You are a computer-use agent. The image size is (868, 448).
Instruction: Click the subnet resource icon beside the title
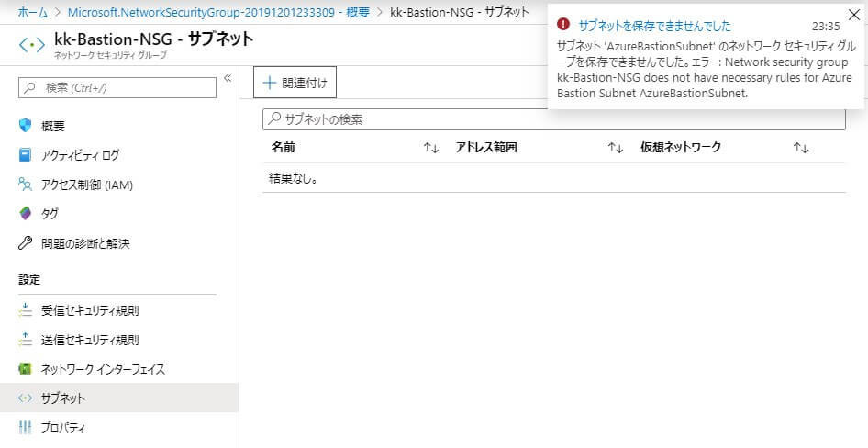31,45
